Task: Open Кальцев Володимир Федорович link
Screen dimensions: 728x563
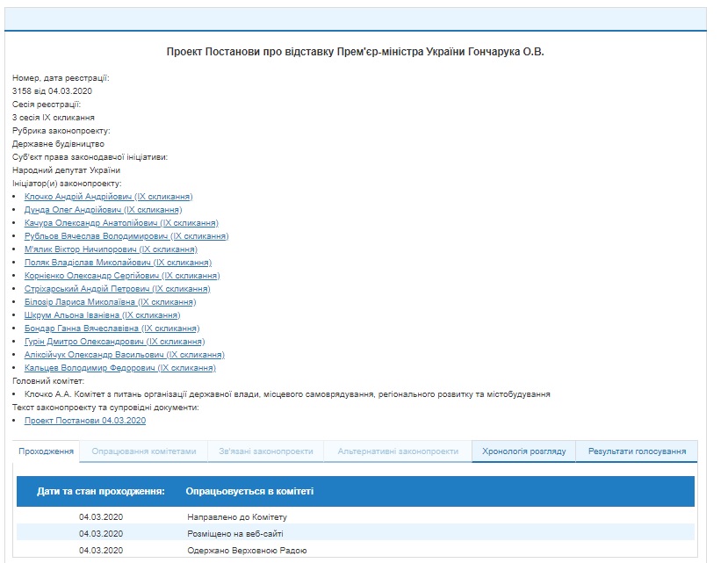Action: [x=120, y=368]
